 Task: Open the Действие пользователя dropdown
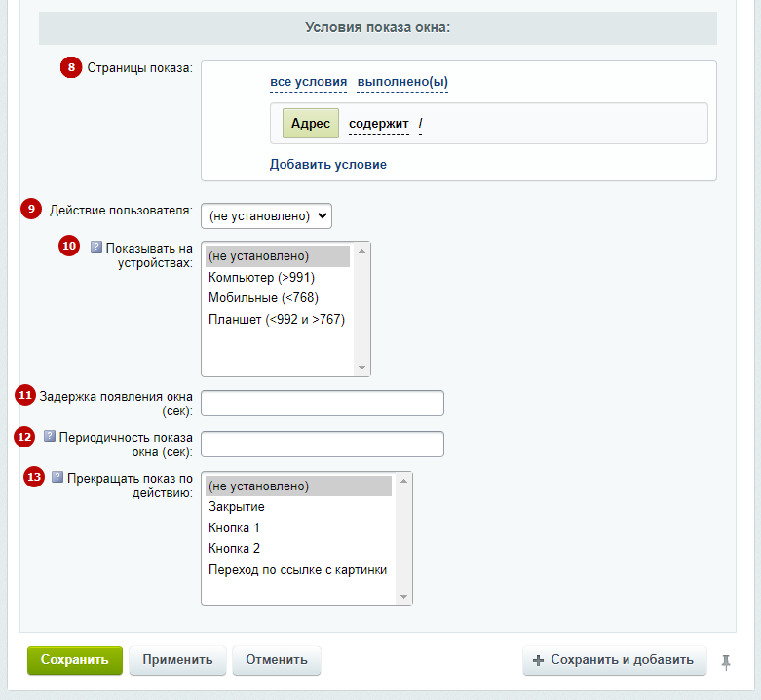click(266, 216)
